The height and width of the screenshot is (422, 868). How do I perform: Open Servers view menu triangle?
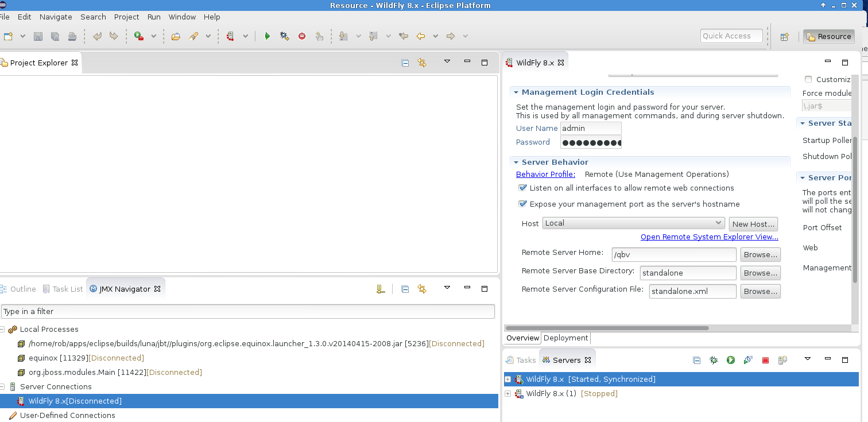click(808, 359)
